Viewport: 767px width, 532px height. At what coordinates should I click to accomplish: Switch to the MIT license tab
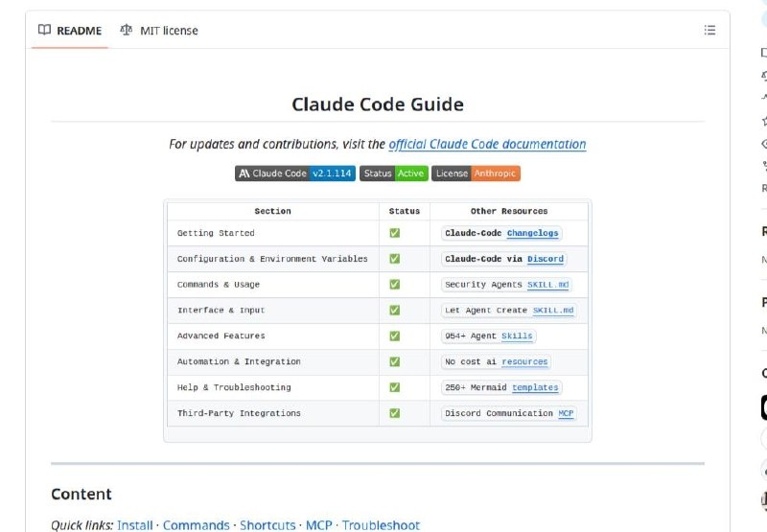click(x=159, y=31)
